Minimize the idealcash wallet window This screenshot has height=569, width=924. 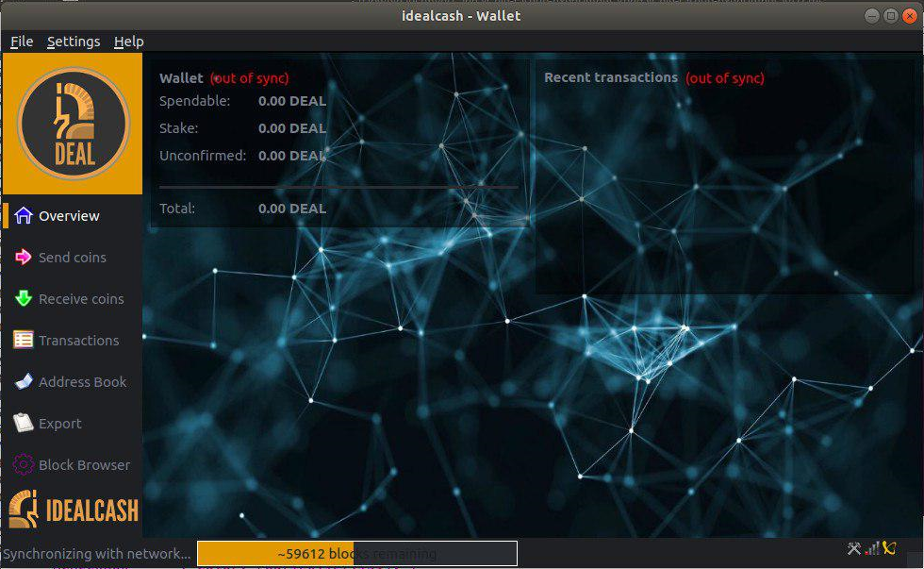pyautogui.click(x=872, y=16)
